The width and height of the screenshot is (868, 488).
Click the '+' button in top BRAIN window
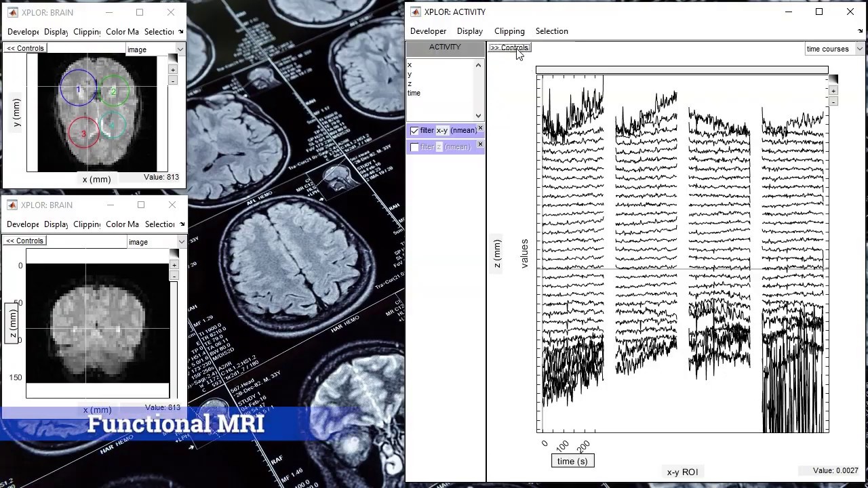pyautogui.click(x=173, y=70)
